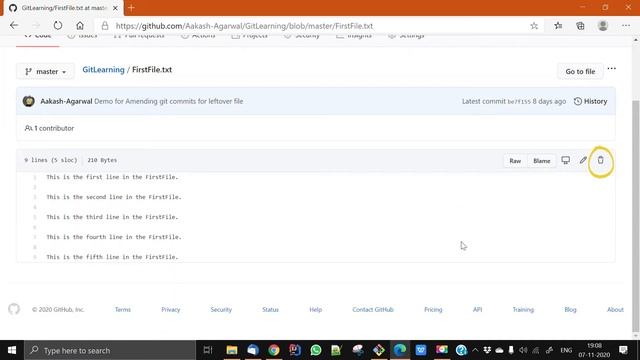Show the 1 contributor details

pos(49,128)
